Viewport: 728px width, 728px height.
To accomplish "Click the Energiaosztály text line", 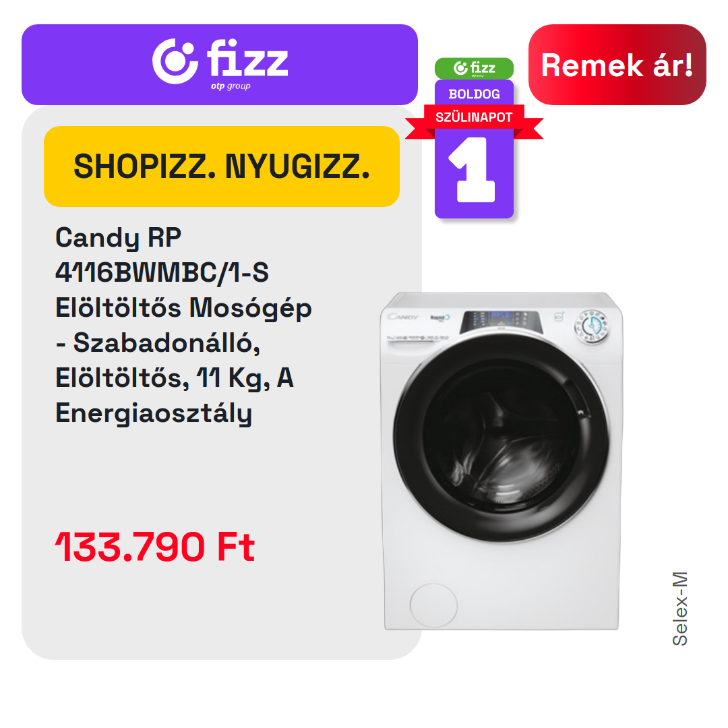I will coord(154,413).
